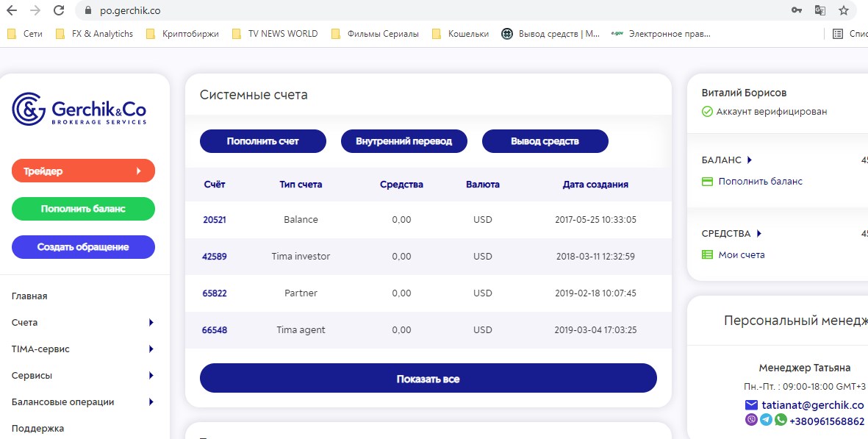
Task: Click the green table icon by Мои счета
Action: [707, 255]
